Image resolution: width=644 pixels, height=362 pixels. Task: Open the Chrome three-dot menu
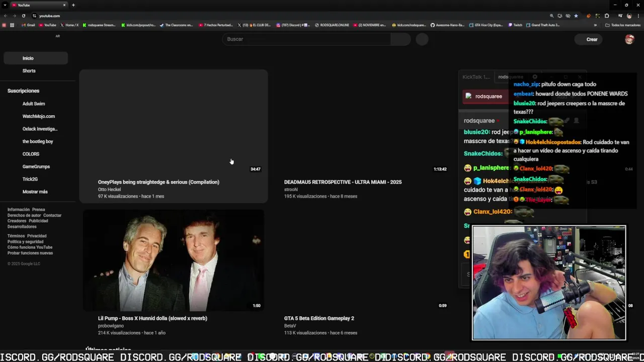(x=638, y=16)
